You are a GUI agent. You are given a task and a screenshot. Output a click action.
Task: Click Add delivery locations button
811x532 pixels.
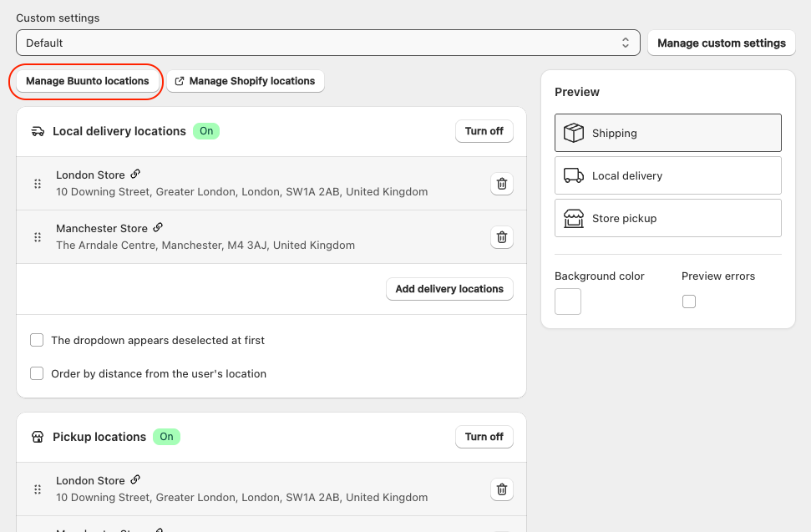tap(449, 289)
